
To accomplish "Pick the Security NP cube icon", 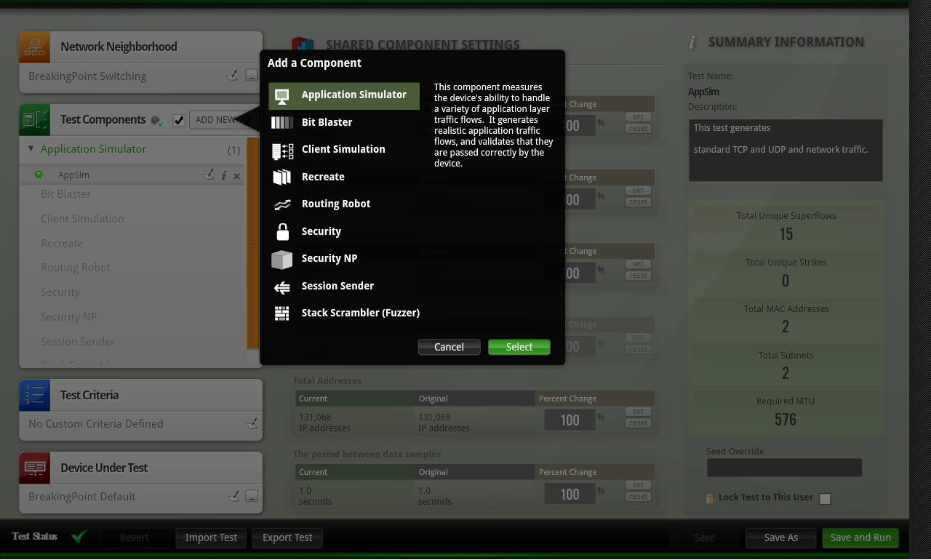I will tap(282, 259).
